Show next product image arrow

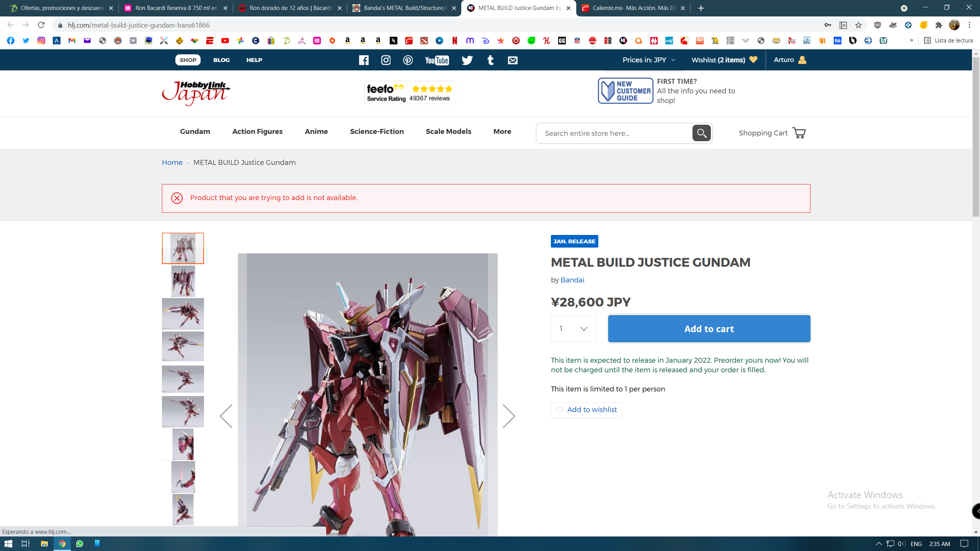(509, 416)
